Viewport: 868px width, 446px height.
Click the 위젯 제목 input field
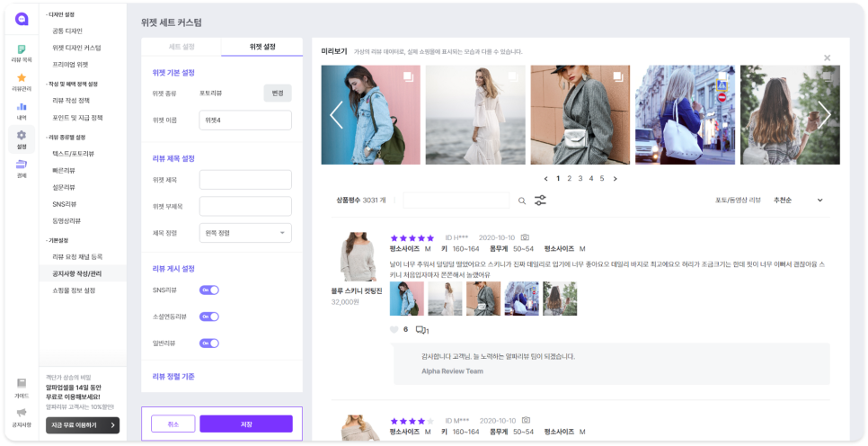245,180
